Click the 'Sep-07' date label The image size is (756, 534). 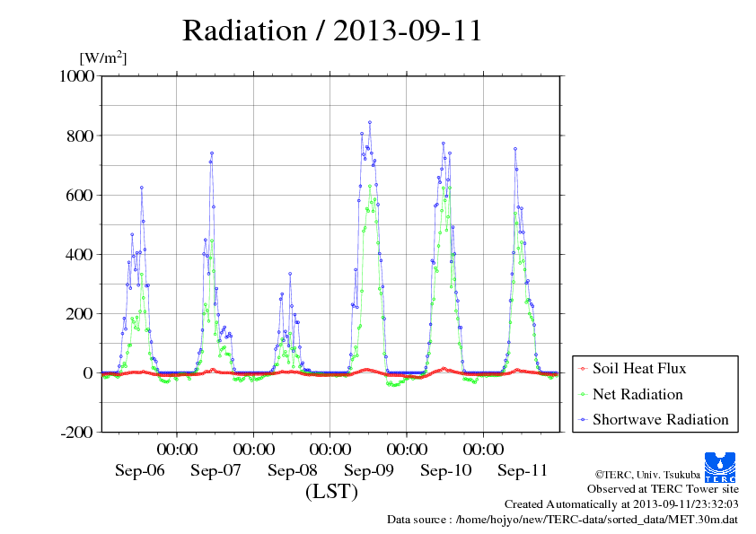click(x=215, y=470)
